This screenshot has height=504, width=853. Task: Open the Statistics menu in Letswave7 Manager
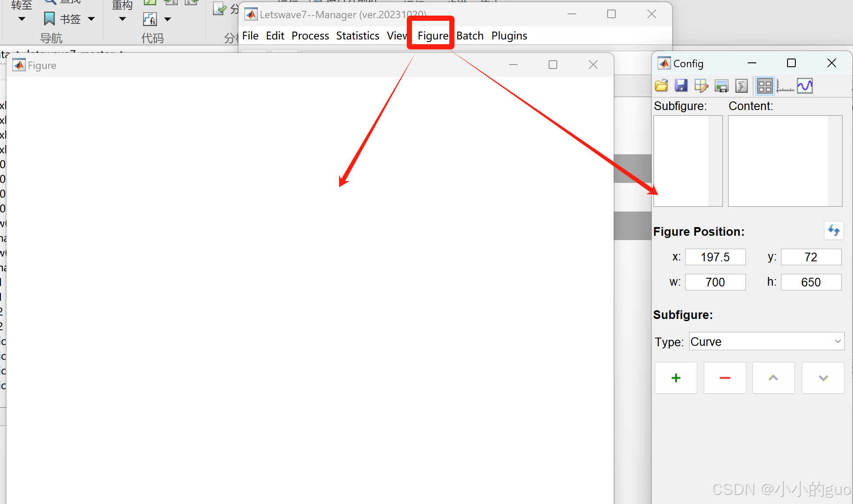point(358,36)
